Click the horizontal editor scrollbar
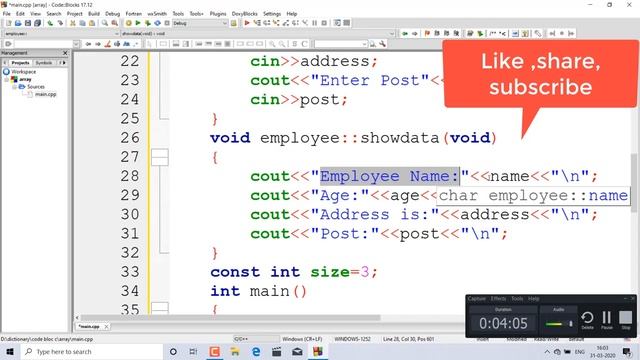Image resolution: width=640 pixels, height=360 pixels. coord(231,318)
